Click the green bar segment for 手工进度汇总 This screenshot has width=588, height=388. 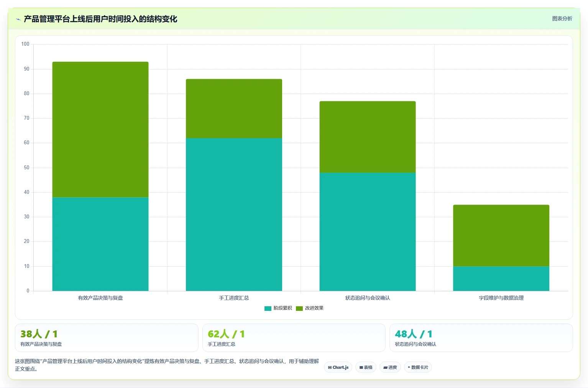pos(234,109)
